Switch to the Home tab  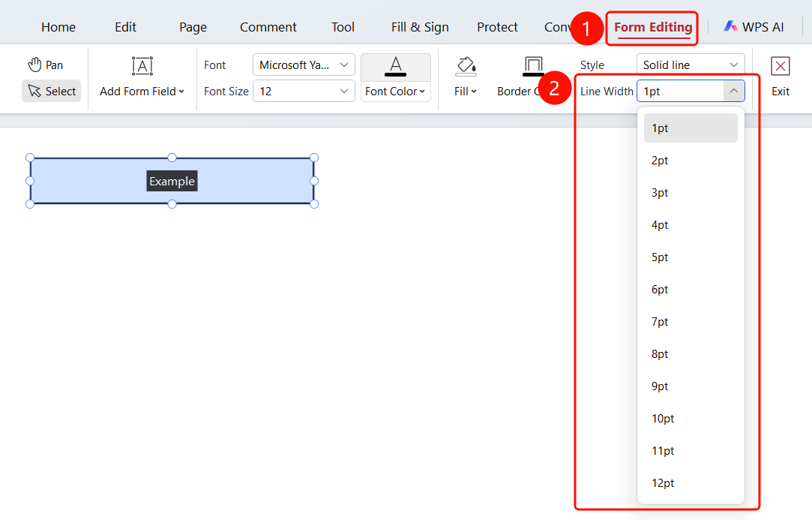click(x=58, y=27)
